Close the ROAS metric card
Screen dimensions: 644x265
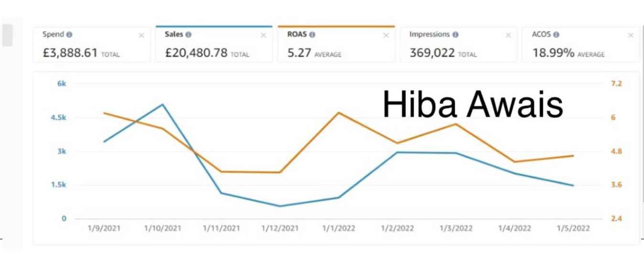[x=386, y=35]
